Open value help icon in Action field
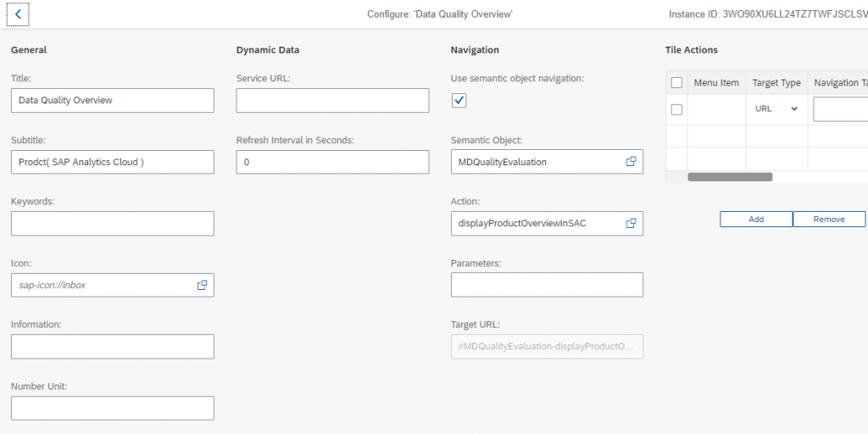Viewport: 868px width, 434px height. (631, 224)
